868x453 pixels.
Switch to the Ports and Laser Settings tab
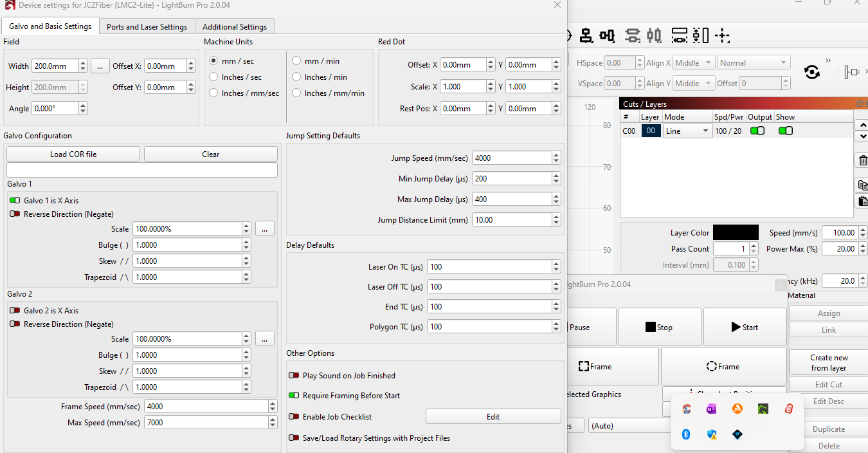147,27
